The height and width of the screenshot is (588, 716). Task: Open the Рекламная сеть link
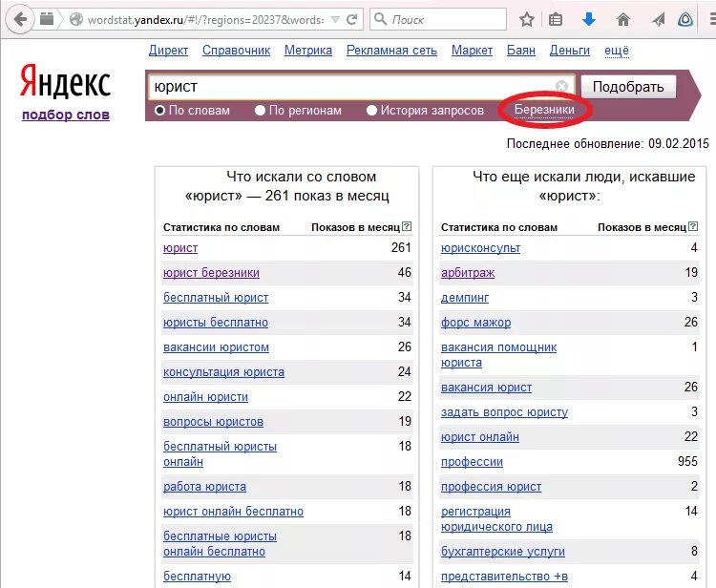391,51
